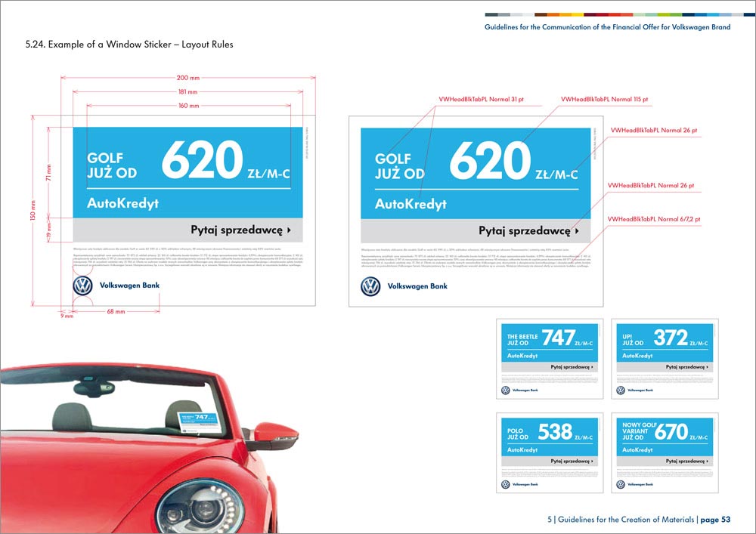Click the "71 mm" vertical dimension label

pyautogui.click(x=48, y=172)
